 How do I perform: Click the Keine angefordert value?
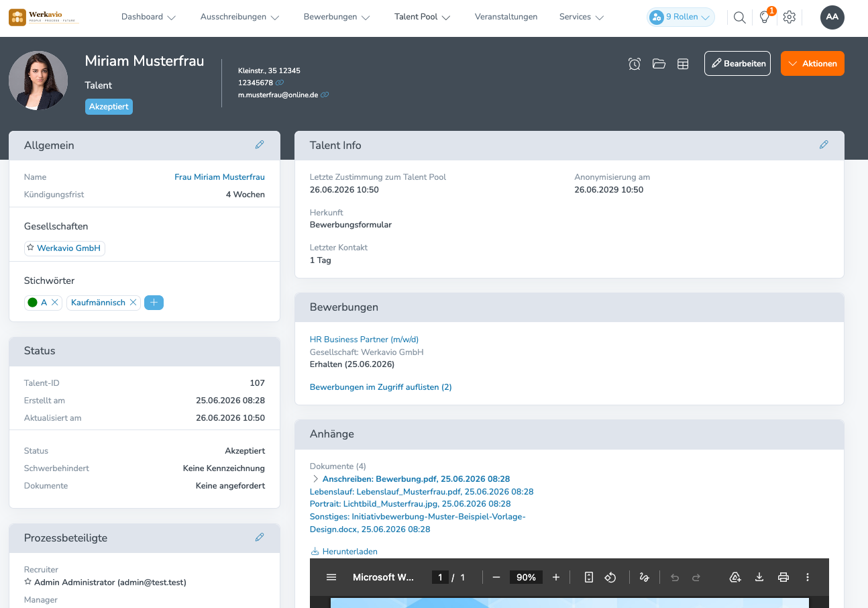click(x=230, y=486)
